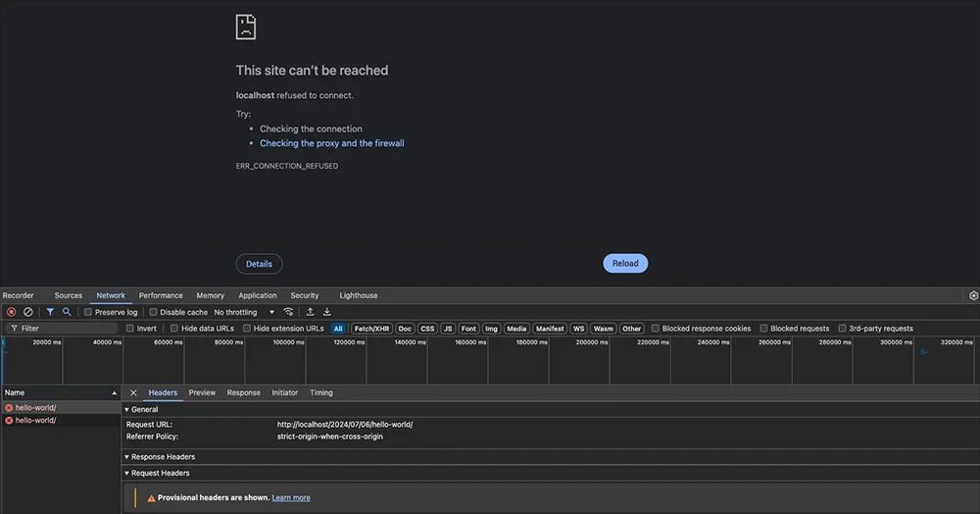Click the Request URL value text
This screenshot has height=514, width=980.
345,425
